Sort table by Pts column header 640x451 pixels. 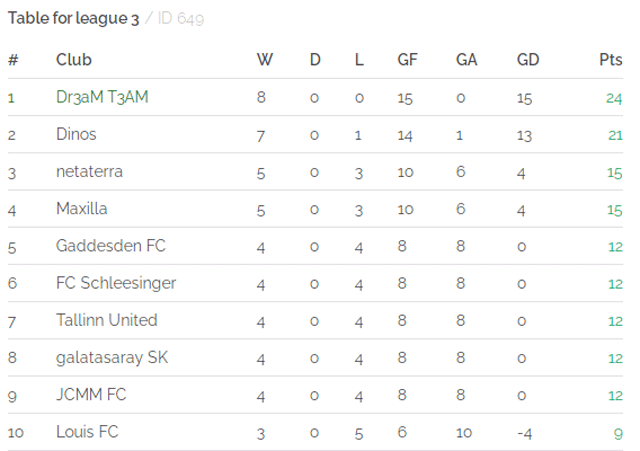pyautogui.click(x=611, y=60)
